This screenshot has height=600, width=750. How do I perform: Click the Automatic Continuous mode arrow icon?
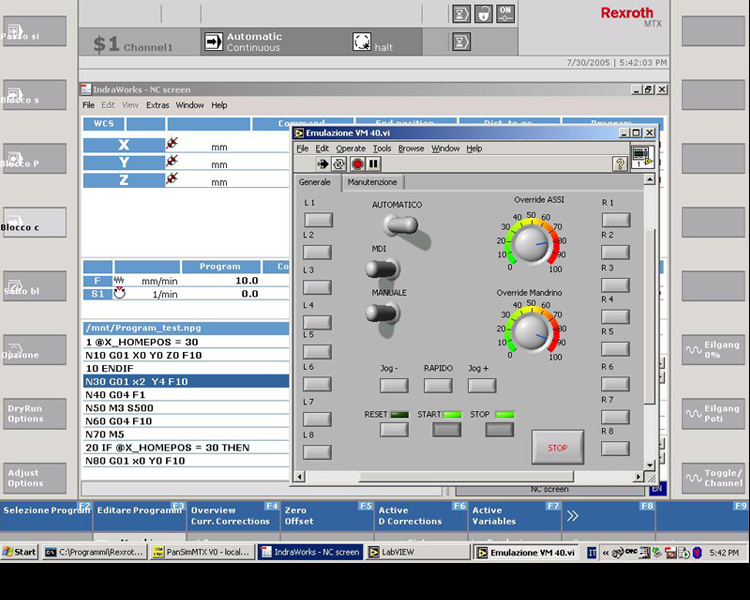213,42
